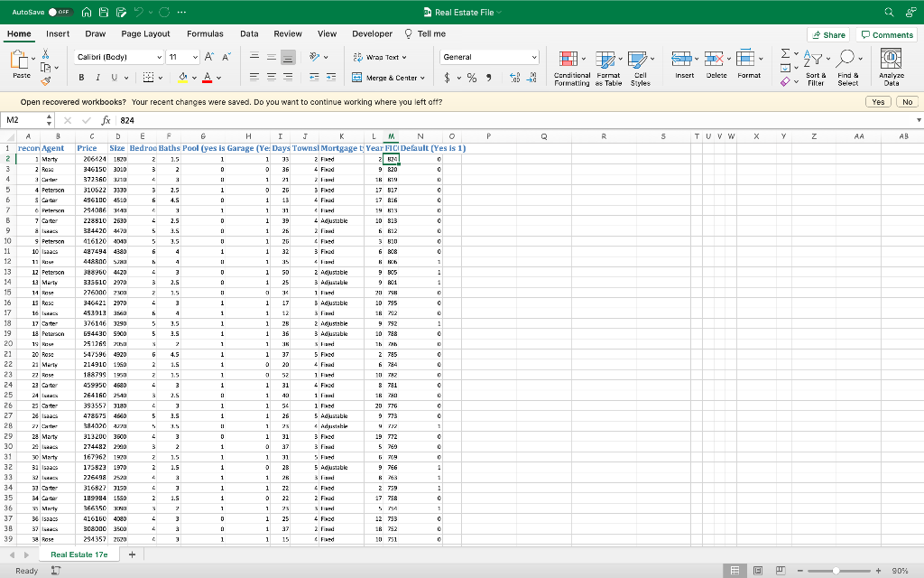Click Wrap Text

380,57
